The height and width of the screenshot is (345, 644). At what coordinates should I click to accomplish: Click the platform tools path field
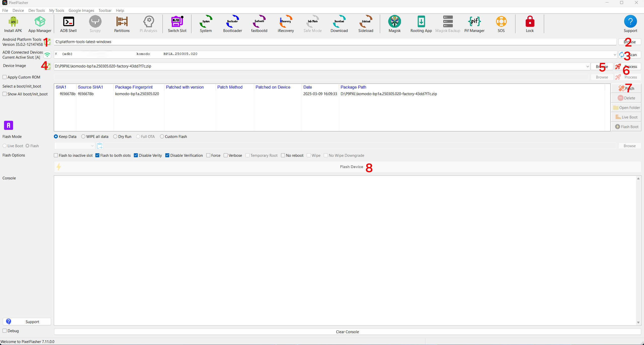pyautogui.click(x=335, y=42)
